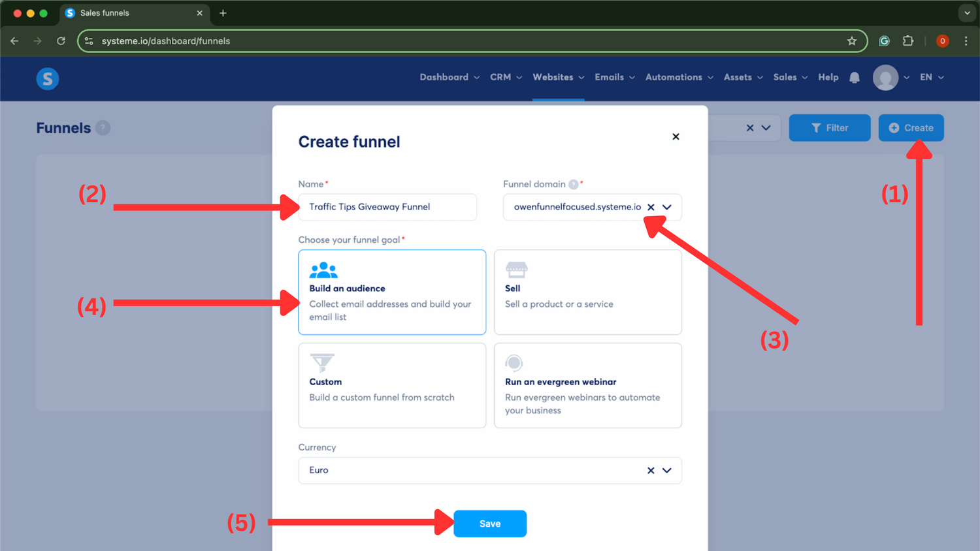The width and height of the screenshot is (980, 551).
Task: Open the Websites menu
Action: 558,77
